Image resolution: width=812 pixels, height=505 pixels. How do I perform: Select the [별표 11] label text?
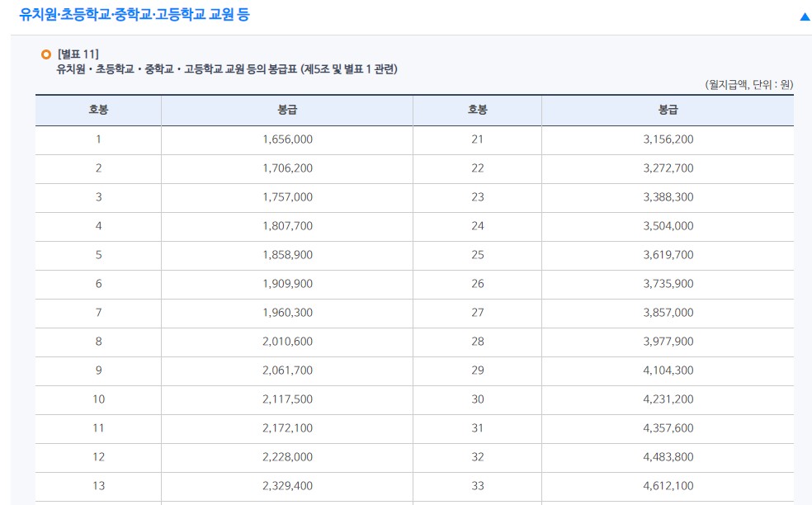[78, 54]
